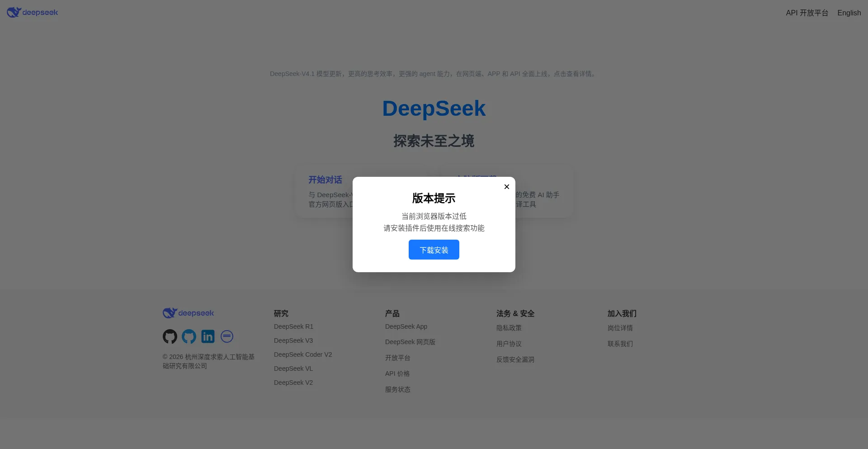This screenshot has height=449, width=868.
Task: Switch language to English
Action: click(x=849, y=13)
